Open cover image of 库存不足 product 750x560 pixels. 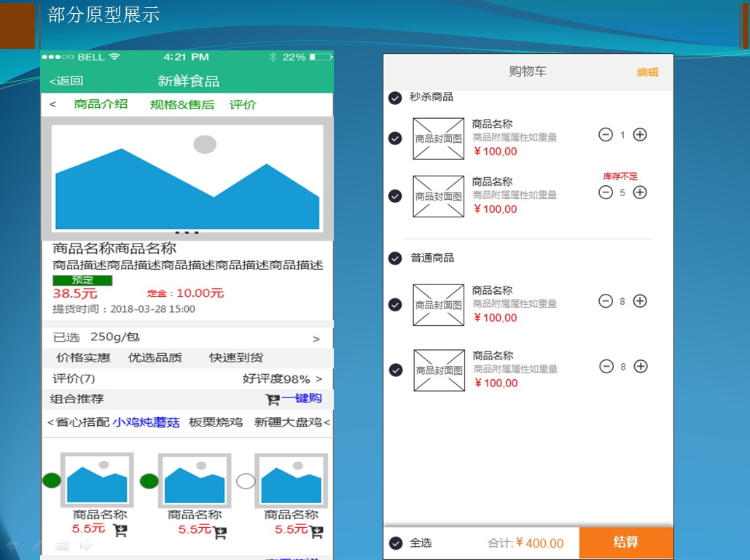pos(439,196)
